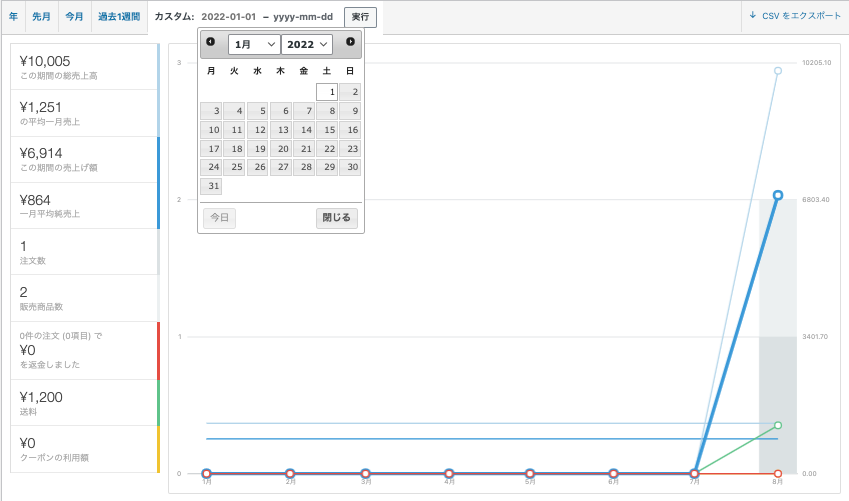The height and width of the screenshot is (501, 849).
Task: Switch to the 年 report tab
Action: click(x=13, y=16)
